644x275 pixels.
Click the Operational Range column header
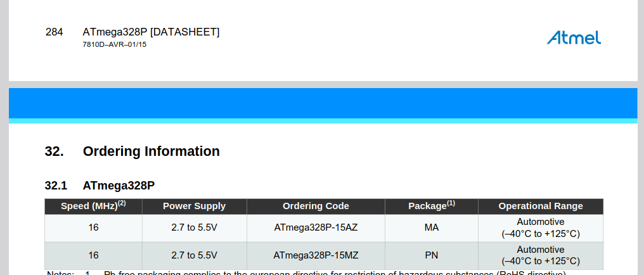541,206
